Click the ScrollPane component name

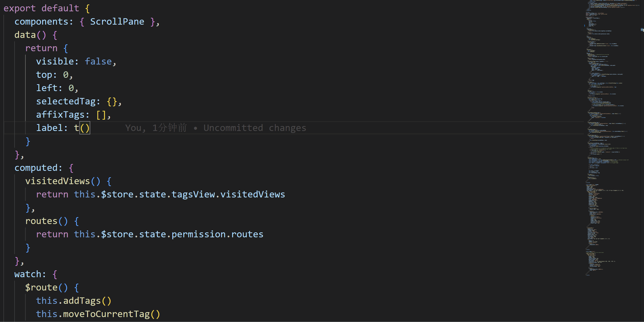click(117, 22)
